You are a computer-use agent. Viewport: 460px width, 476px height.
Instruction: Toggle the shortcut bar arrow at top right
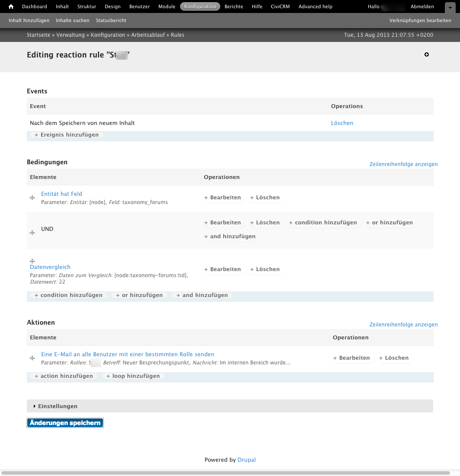pyautogui.click(x=450, y=7)
